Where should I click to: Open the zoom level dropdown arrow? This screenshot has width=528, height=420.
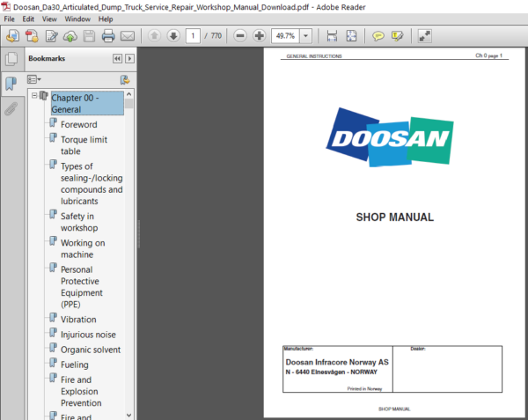tap(305, 36)
